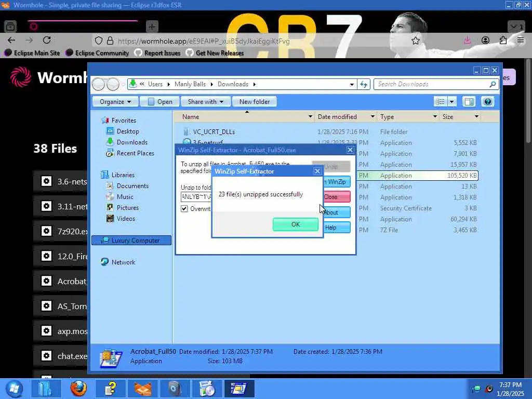The height and width of the screenshot is (399, 532).
Task: Select the VC_UCRT_DLLs folder
Action: coord(214,131)
